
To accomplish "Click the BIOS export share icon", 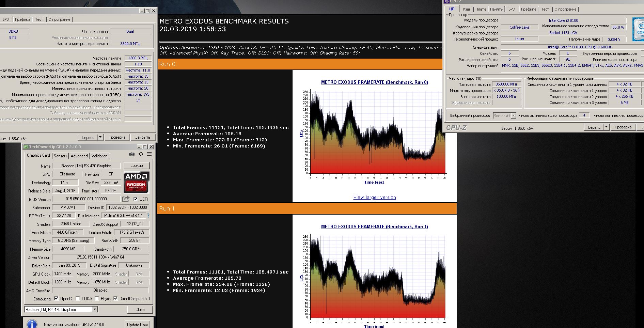I will (126, 199).
